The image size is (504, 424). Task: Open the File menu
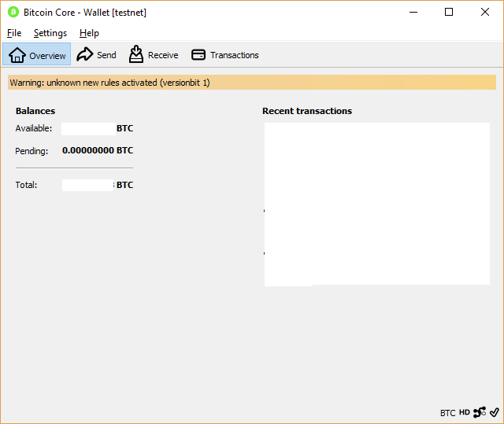click(x=14, y=33)
